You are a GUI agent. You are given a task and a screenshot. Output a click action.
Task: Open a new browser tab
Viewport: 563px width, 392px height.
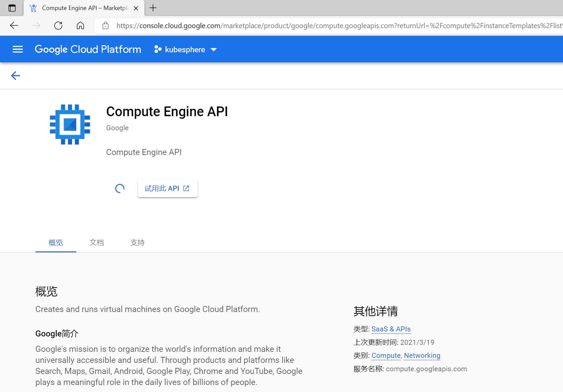[153, 8]
